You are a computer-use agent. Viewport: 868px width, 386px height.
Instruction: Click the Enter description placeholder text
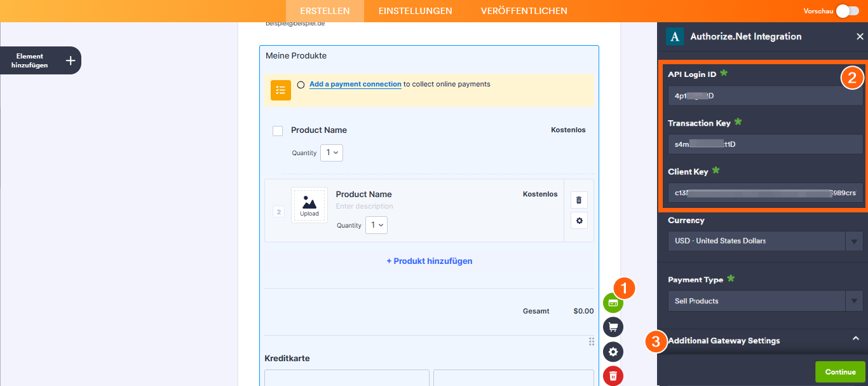365,206
